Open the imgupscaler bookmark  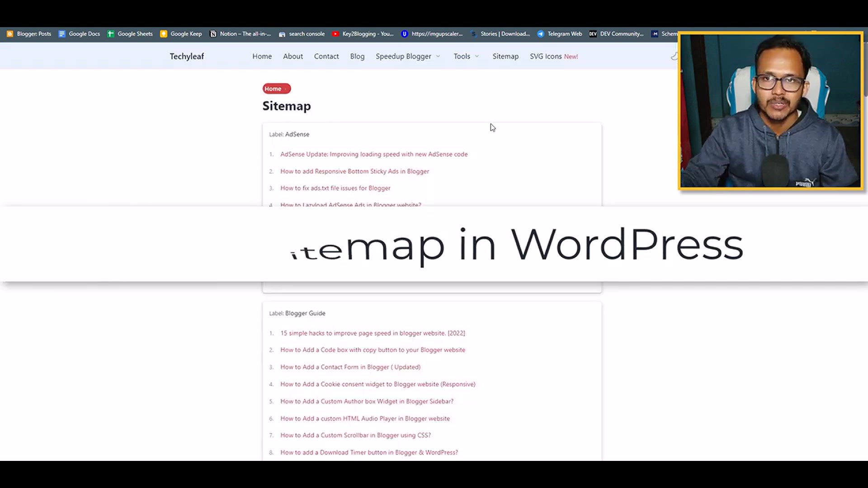pos(432,34)
